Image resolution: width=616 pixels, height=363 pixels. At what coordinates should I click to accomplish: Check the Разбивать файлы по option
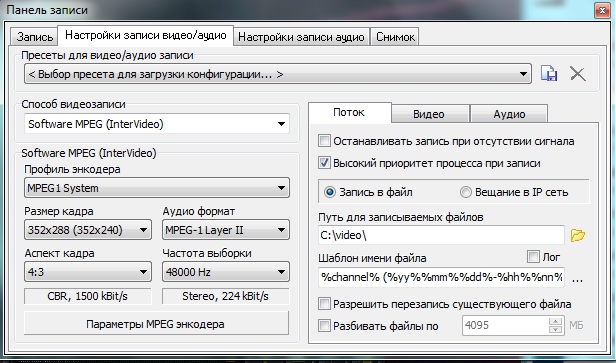(x=324, y=326)
